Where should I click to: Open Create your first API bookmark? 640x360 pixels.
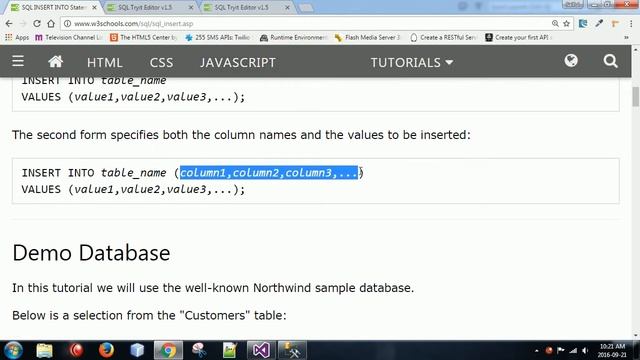coord(518,38)
